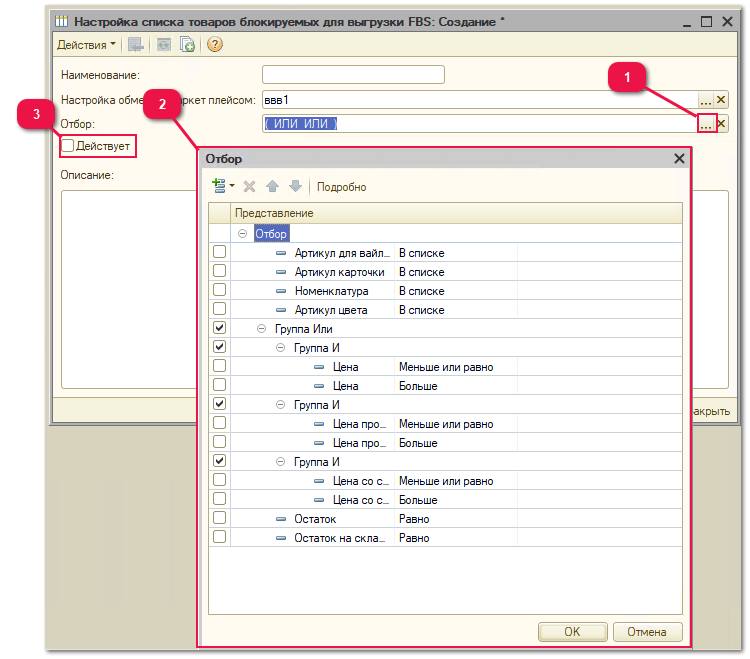Check the Артикул для вайл... row checkbox

219,252
